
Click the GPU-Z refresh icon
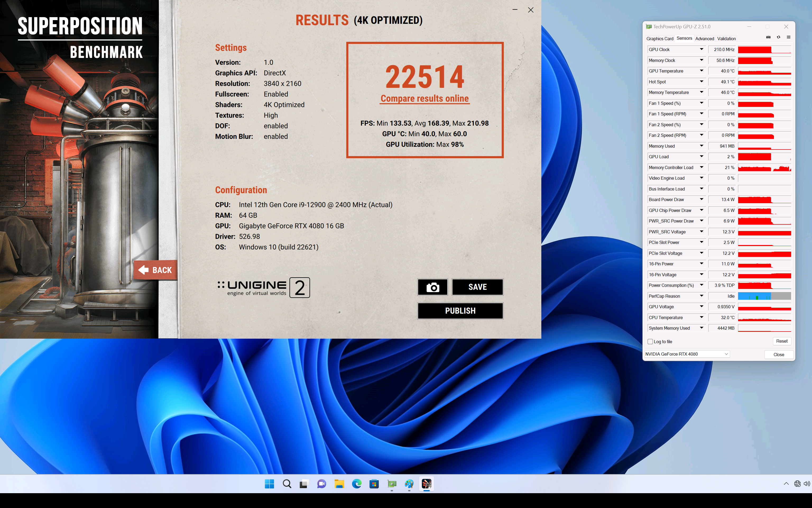click(x=778, y=37)
